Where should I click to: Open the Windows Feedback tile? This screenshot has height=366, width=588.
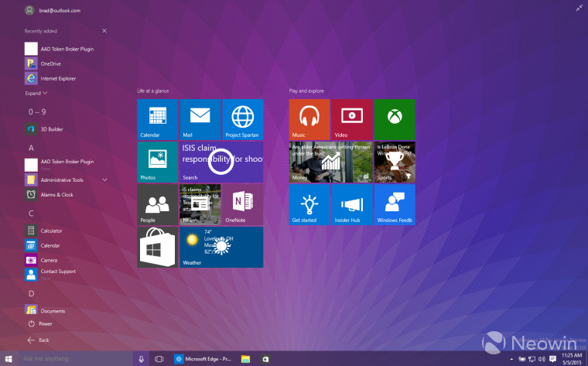click(395, 205)
